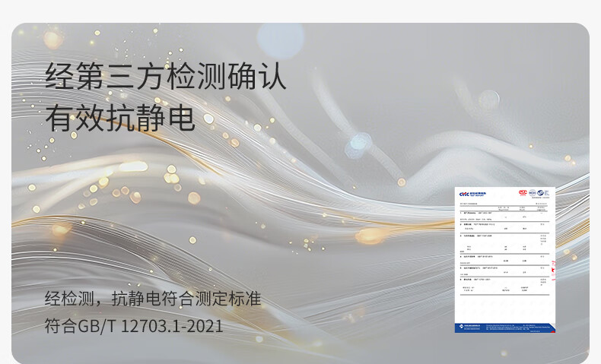601x364 pixels.
Task: Click the standard reference 符合GB/T 12703.1-2021
Action: 134,327
